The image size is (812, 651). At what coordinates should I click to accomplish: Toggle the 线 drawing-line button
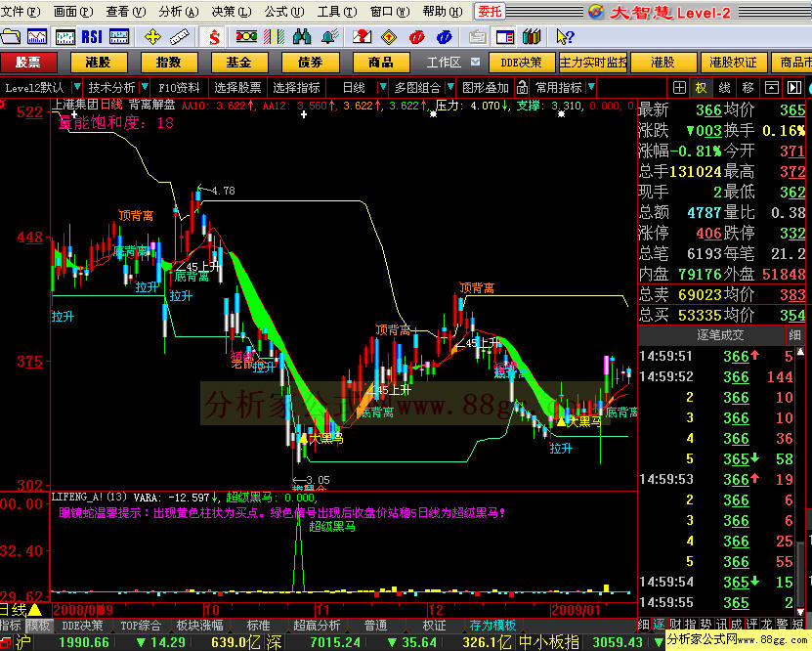click(724, 88)
